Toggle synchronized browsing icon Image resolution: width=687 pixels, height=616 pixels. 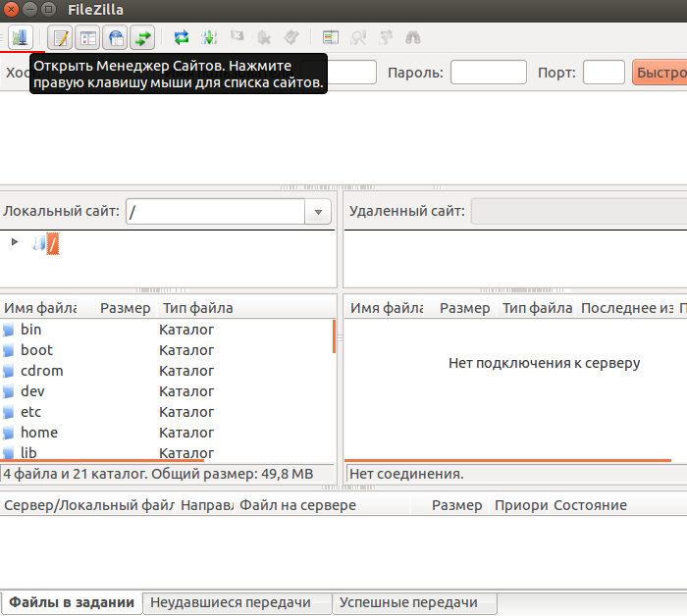coord(386,37)
